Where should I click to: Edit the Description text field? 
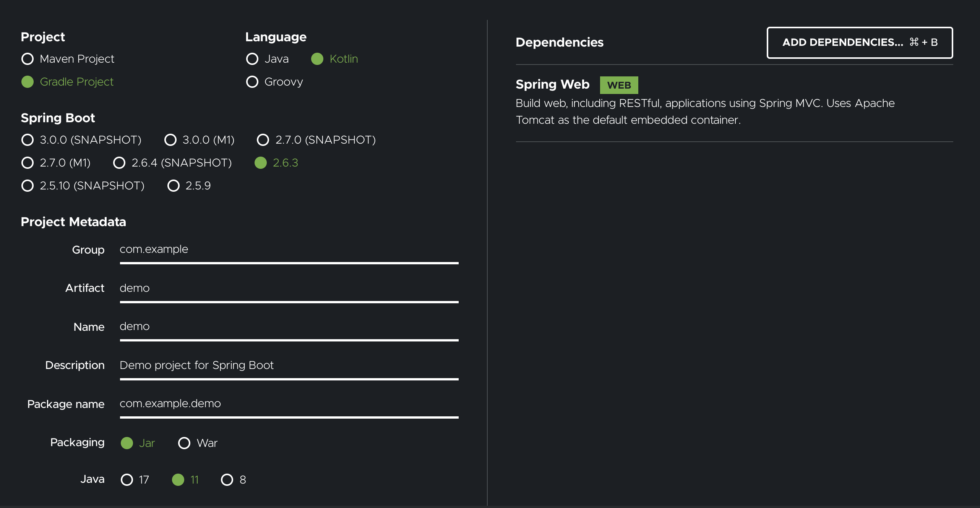click(x=289, y=366)
